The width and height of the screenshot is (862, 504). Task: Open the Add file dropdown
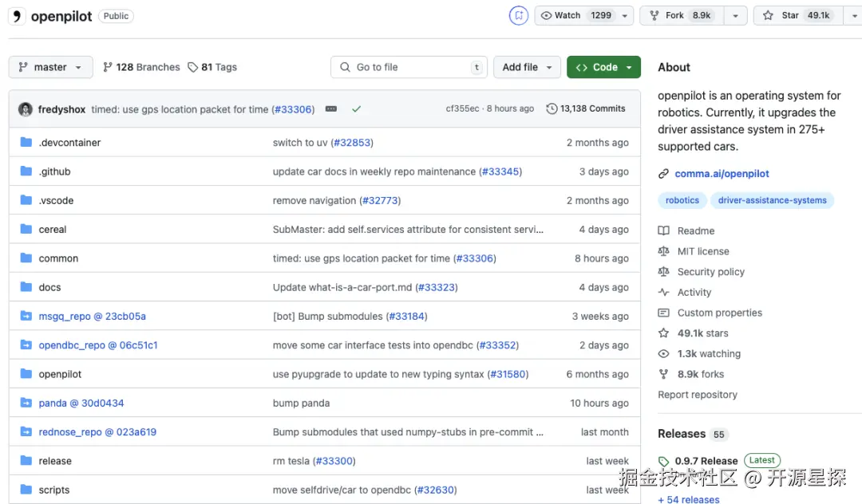coord(527,67)
